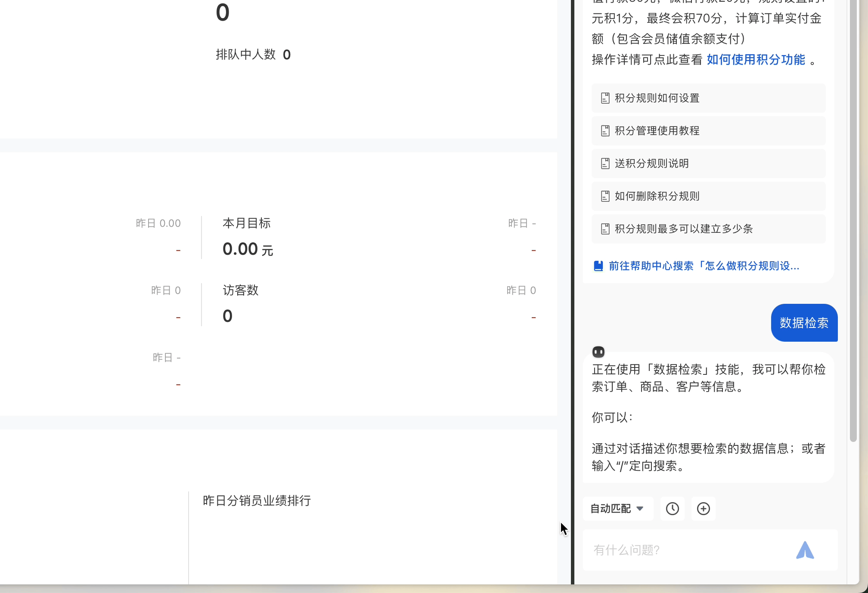Go to help center search link
868x593 pixels.
pyautogui.click(x=704, y=266)
